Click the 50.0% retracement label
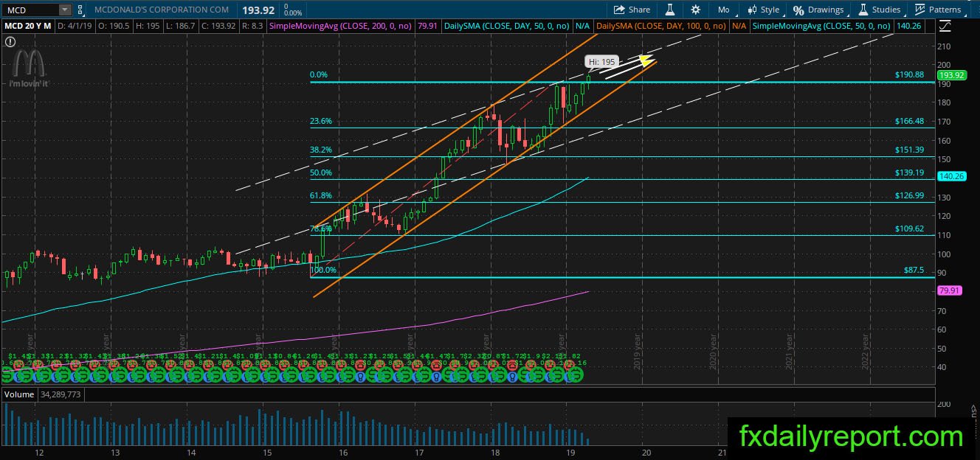 tap(321, 172)
